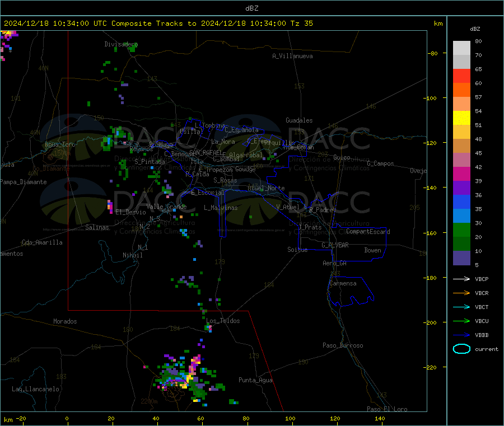This screenshot has width=504, height=426.
Task: Click the Atuel_Norte location label
Action: pos(266,188)
